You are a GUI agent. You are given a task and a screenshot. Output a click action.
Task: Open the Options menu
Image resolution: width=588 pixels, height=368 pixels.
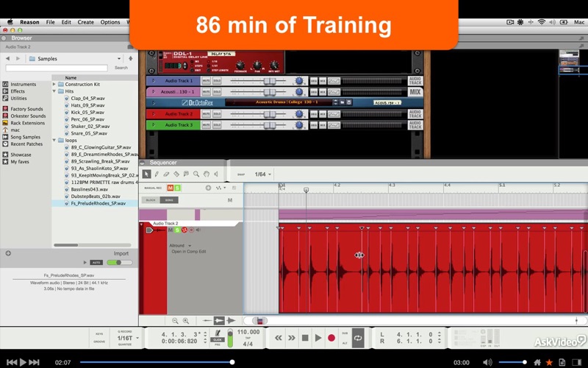coord(110,22)
